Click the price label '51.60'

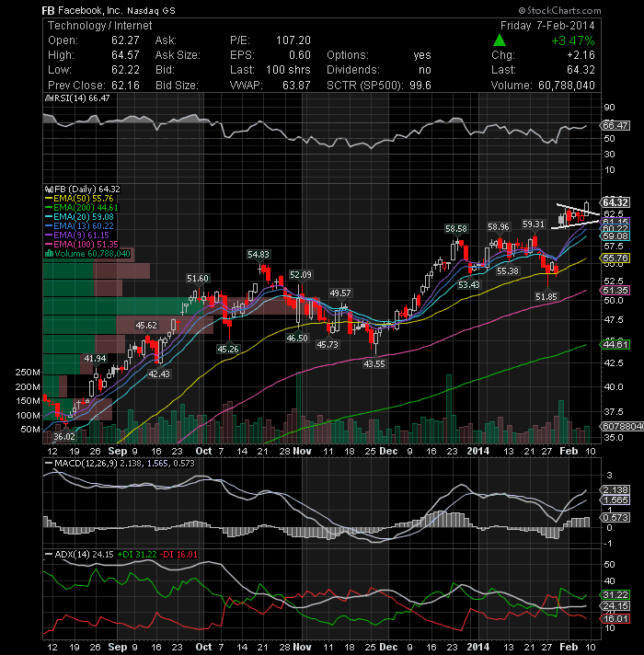pos(198,278)
